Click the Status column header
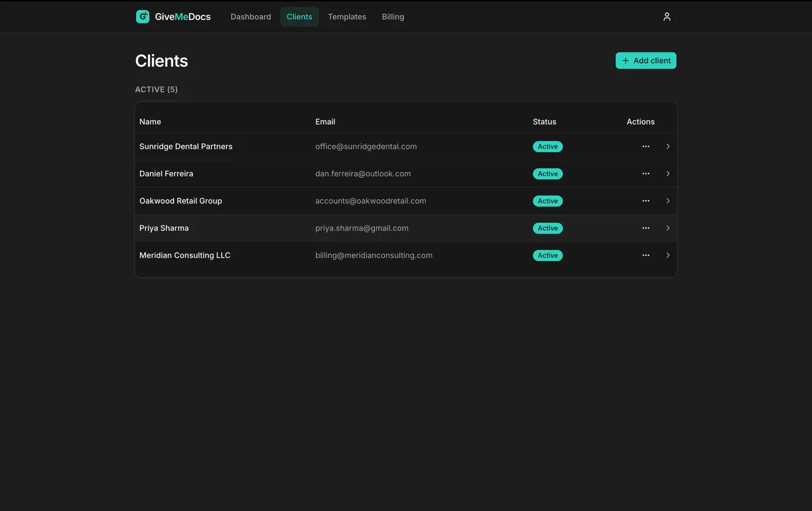This screenshot has width=812, height=511. [544, 122]
